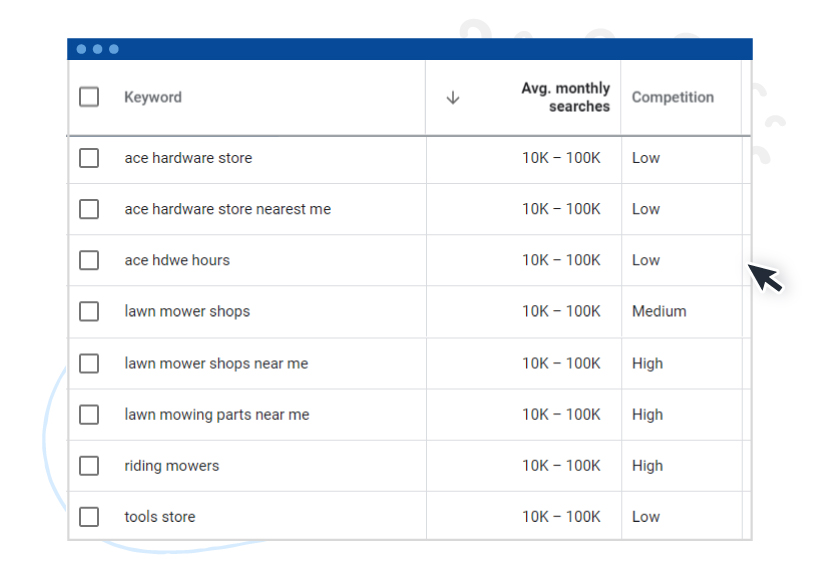Select the tools store checkbox

(x=89, y=517)
